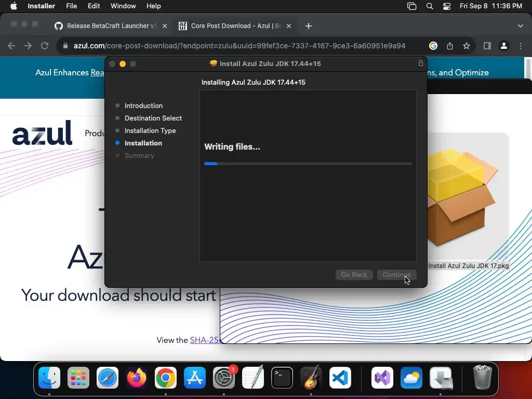Click the banner link starting with Rea

[97, 73]
